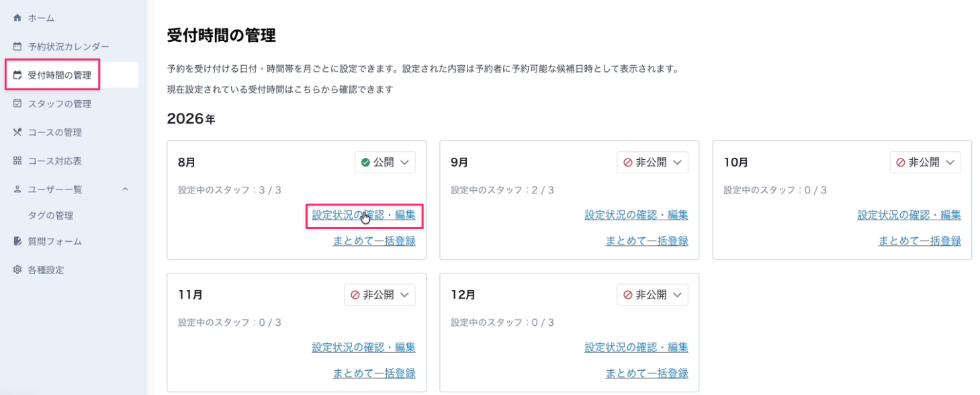The image size is (980, 395).
Task: Collapse the ユーザー一覧 section chevron
Action: click(125, 189)
